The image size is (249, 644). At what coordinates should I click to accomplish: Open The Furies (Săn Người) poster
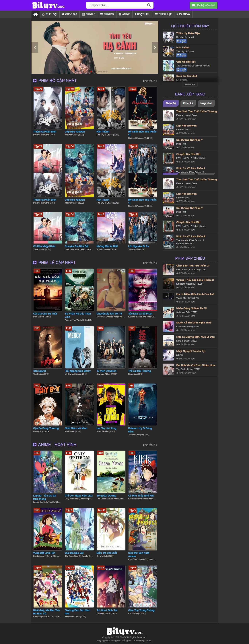tap(48, 347)
